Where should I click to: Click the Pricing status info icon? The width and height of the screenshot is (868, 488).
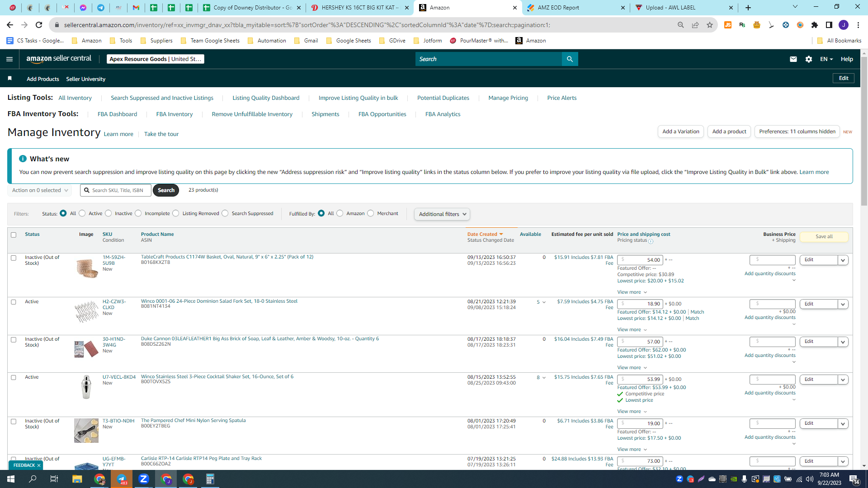651,241
